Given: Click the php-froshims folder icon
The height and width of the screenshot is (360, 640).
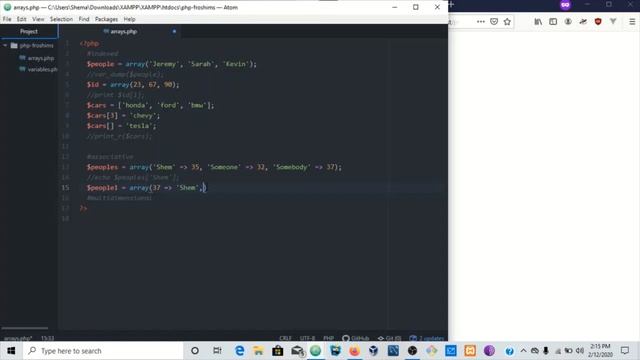Looking at the screenshot, I should tap(14, 45).
